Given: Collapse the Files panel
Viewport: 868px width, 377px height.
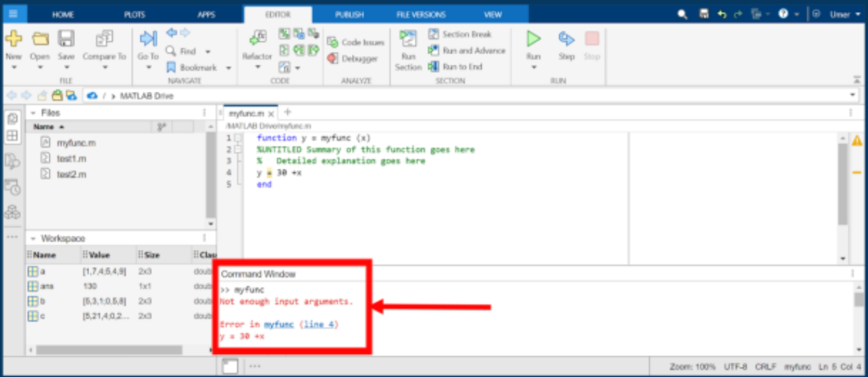Looking at the screenshot, I should coord(32,114).
